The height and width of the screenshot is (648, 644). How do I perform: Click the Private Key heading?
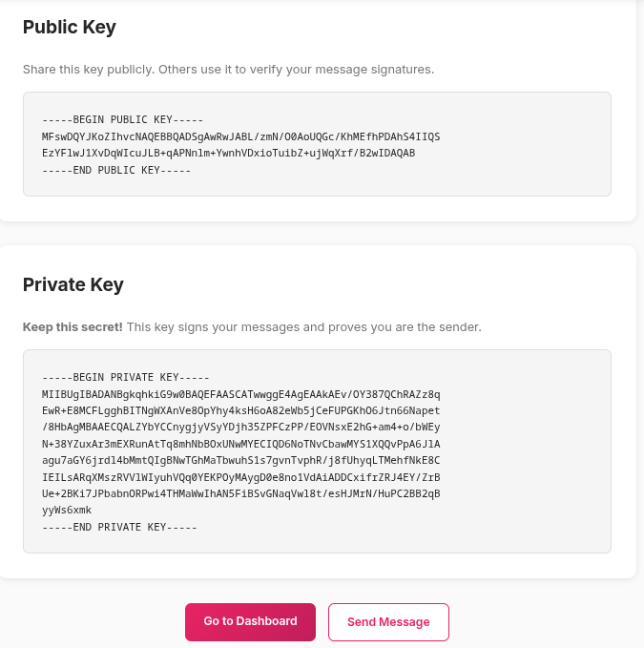point(73,284)
